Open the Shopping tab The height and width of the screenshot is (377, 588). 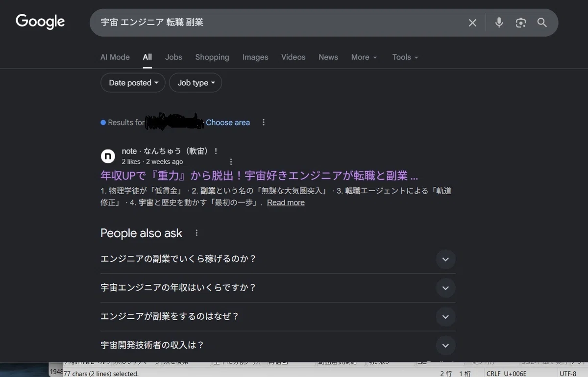(212, 57)
